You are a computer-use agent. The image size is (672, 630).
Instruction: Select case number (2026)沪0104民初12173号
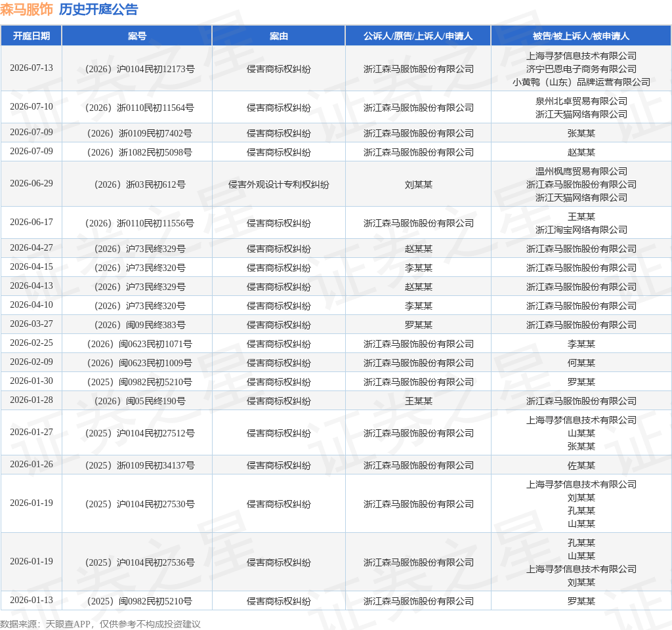pos(140,69)
